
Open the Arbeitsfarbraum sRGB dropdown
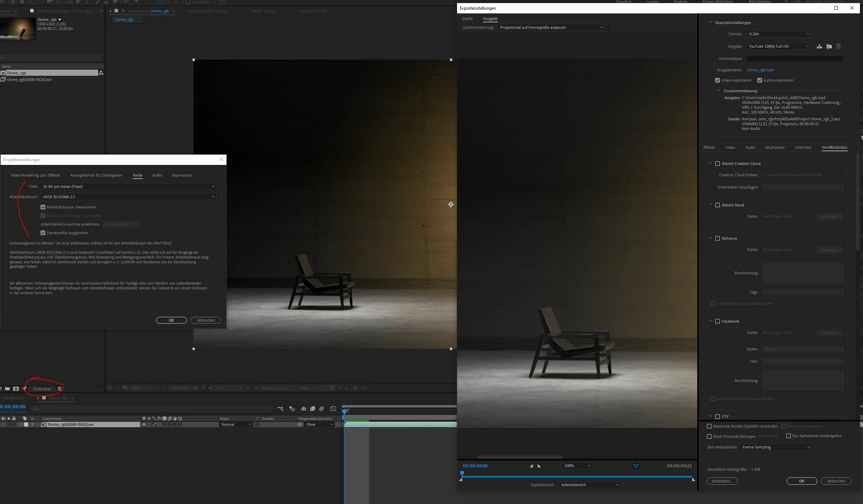point(128,197)
